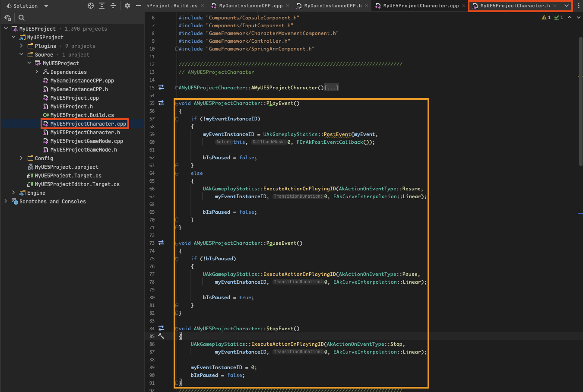Open Scratches and Consoles

[x=52, y=201]
